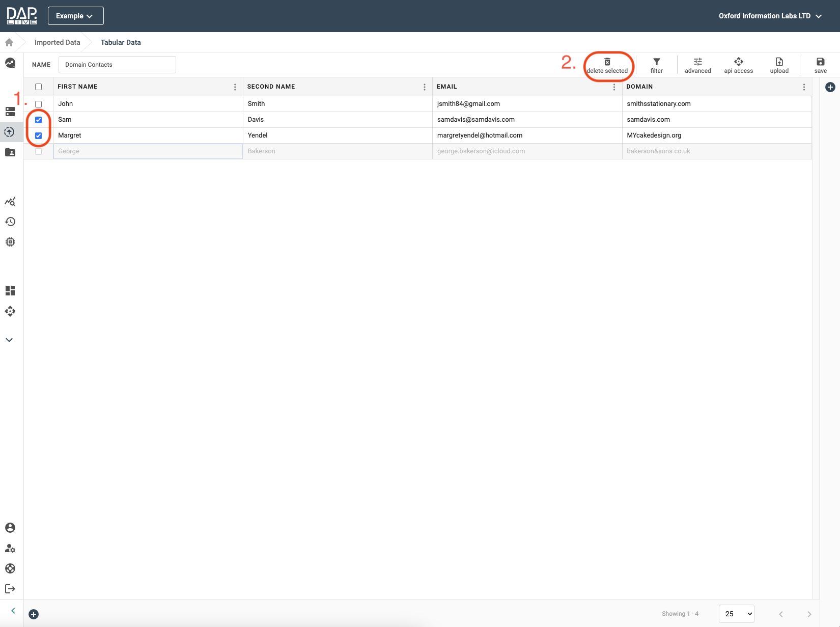
Task: Click the delete selected trash icon
Action: tap(607, 62)
